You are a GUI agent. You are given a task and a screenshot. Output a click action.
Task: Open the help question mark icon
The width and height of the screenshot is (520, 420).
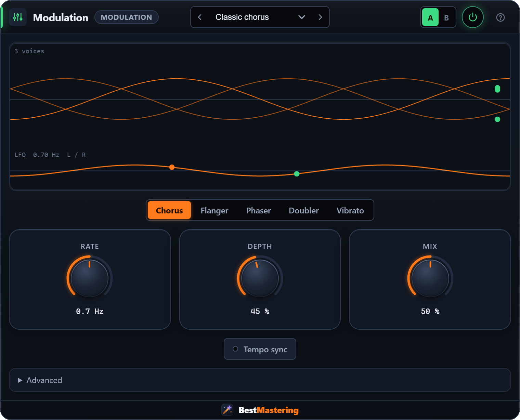tap(500, 17)
